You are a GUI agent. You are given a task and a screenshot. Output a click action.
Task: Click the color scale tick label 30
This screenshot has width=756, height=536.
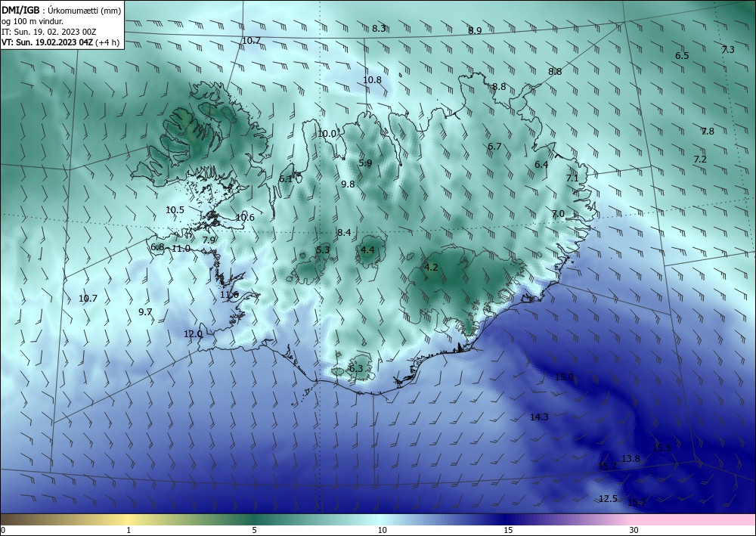634,531
